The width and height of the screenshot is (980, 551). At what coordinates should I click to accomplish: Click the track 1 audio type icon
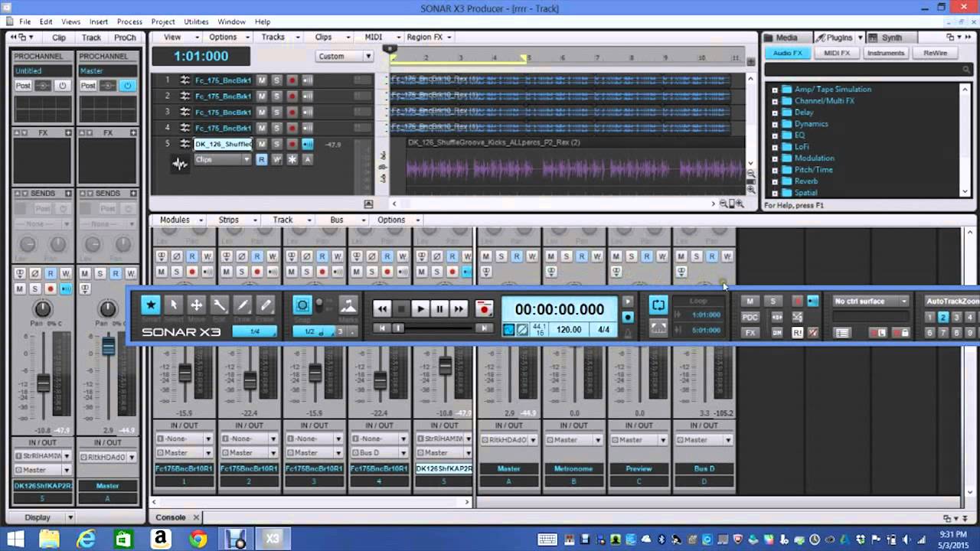tap(185, 80)
